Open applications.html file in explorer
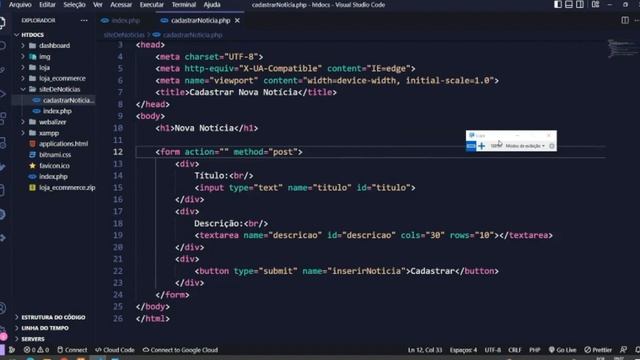The height and width of the screenshot is (360, 640). click(63, 144)
